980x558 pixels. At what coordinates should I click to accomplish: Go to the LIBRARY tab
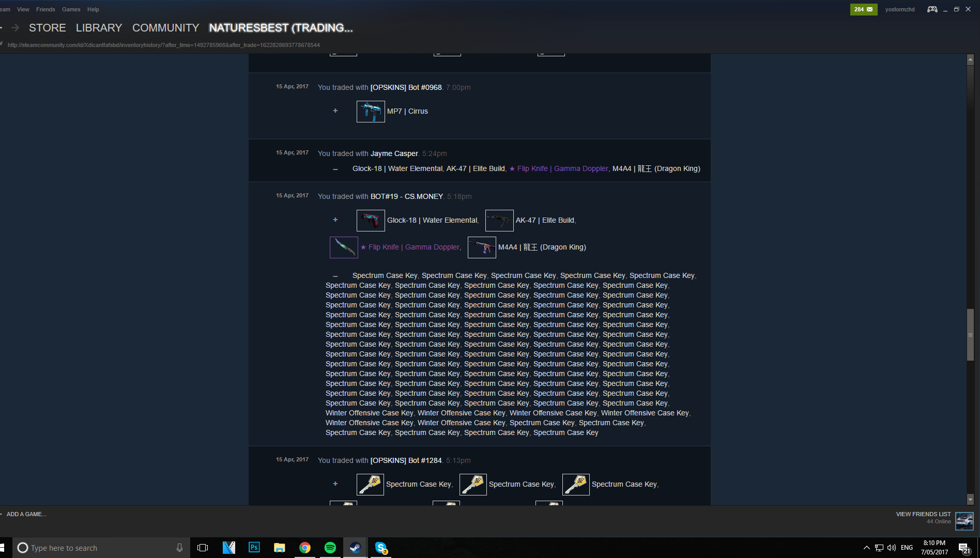[x=99, y=28]
